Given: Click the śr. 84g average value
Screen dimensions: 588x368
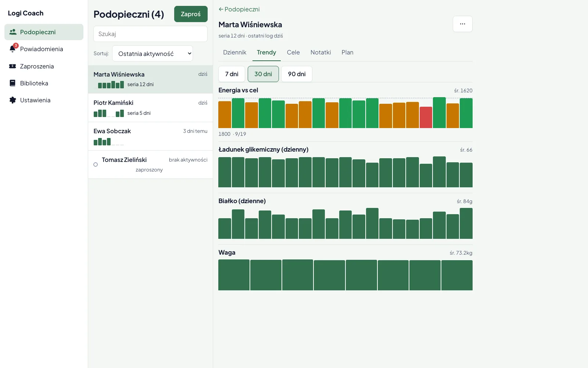Looking at the screenshot, I should tap(465, 201).
